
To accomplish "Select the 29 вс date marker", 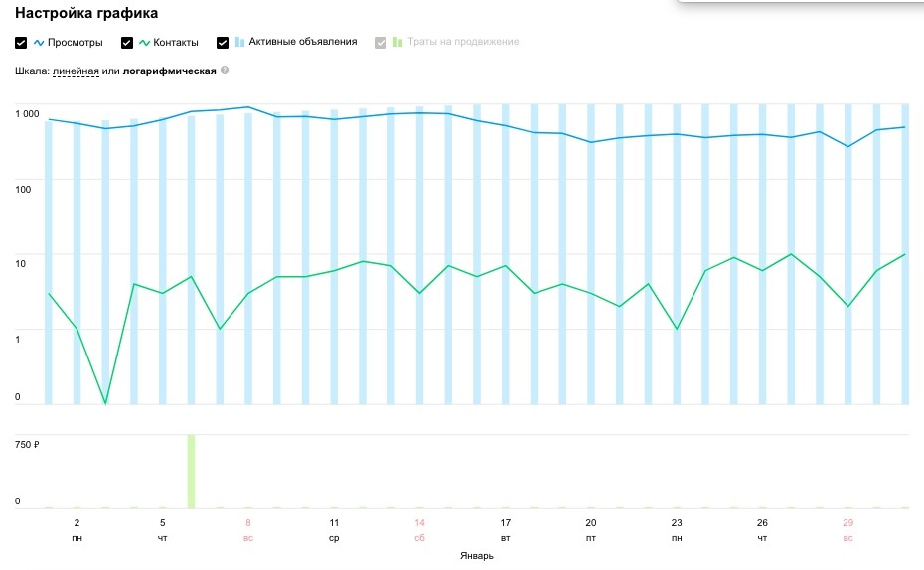I will [x=847, y=529].
